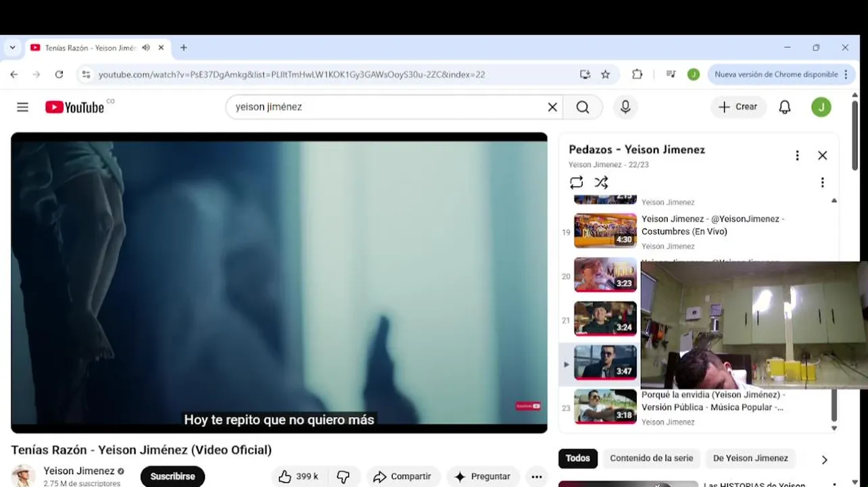The width and height of the screenshot is (868, 487).
Task: Bookmark this page with star
Action: 606,74
